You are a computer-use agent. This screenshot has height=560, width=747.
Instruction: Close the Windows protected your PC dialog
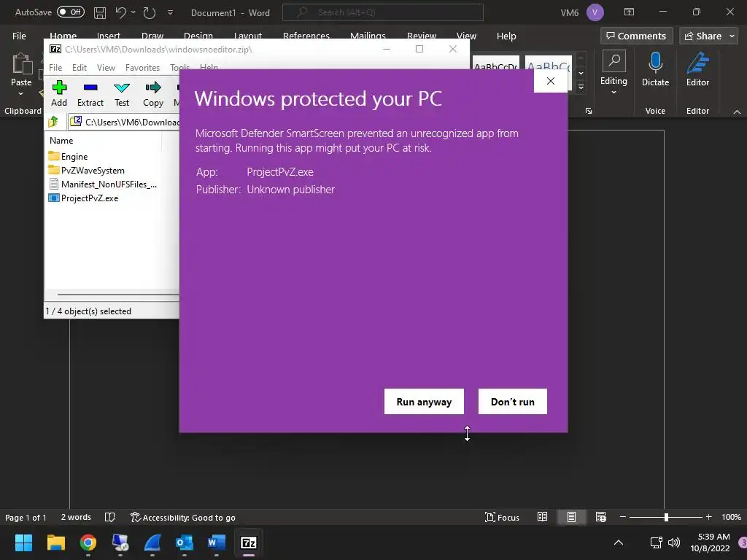[551, 81]
